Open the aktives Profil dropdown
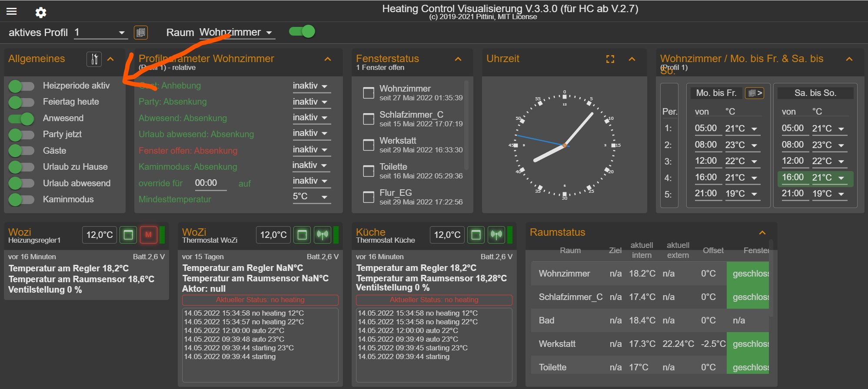This screenshot has width=868, height=389. [x=101, y=33]
